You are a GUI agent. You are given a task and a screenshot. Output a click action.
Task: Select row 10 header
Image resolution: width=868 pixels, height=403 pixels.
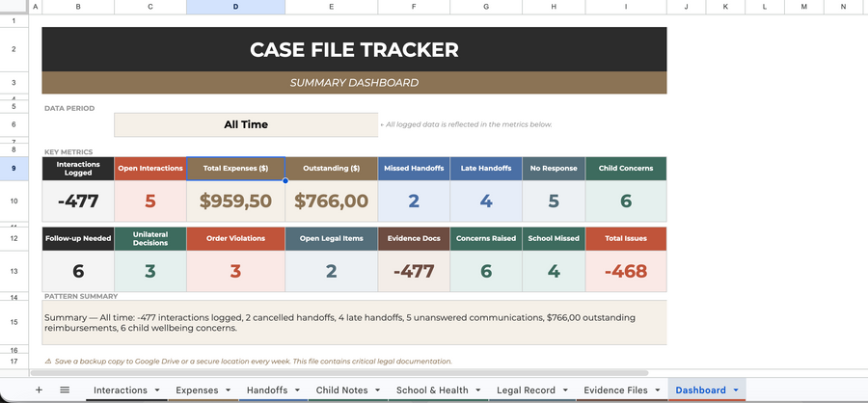(x=14, y=201)
